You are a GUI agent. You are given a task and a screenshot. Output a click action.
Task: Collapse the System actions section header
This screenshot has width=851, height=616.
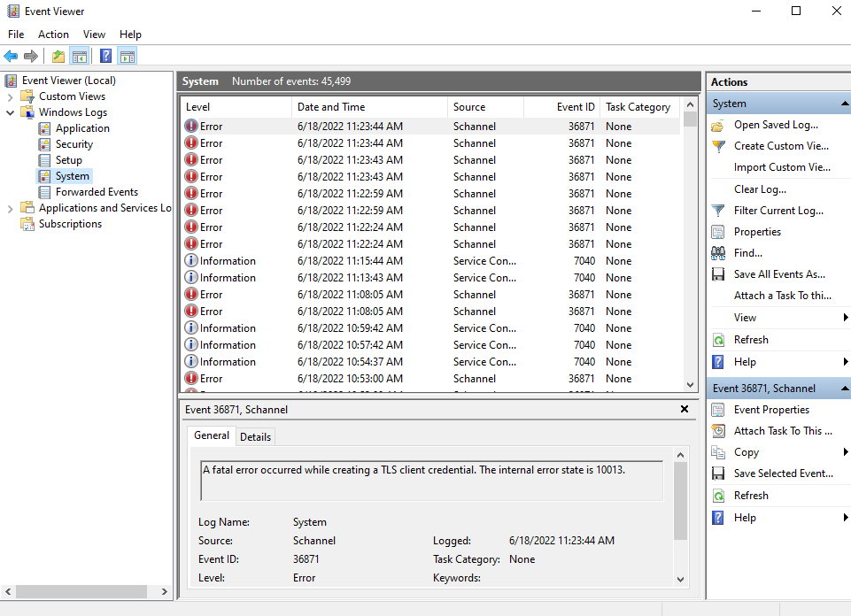coord(845,104)
